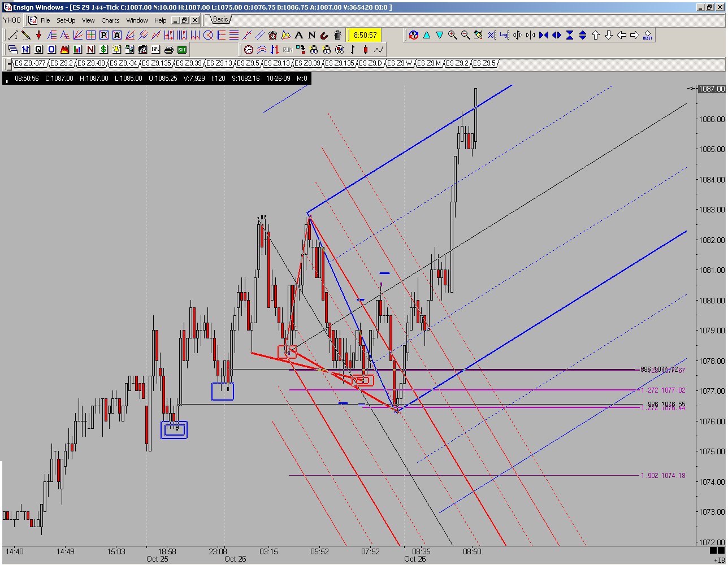Shift chart right with the right arrow
The width and height of the screenshot is (728, 565).
(x=634, y=35)
